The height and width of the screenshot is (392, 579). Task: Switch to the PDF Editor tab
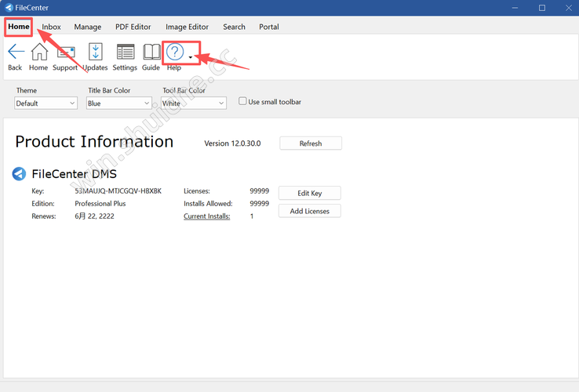pyautogui.click(x=133, y=27)
